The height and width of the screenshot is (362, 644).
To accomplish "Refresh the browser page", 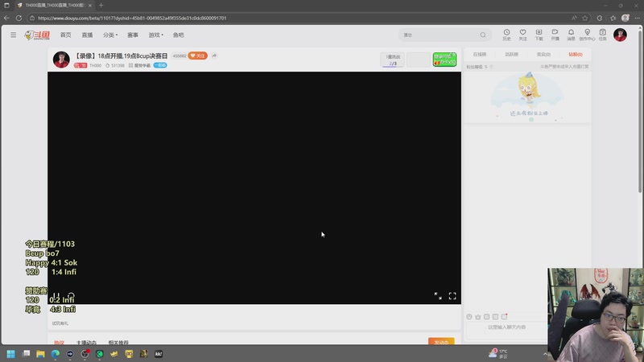I will coord(19,18).
